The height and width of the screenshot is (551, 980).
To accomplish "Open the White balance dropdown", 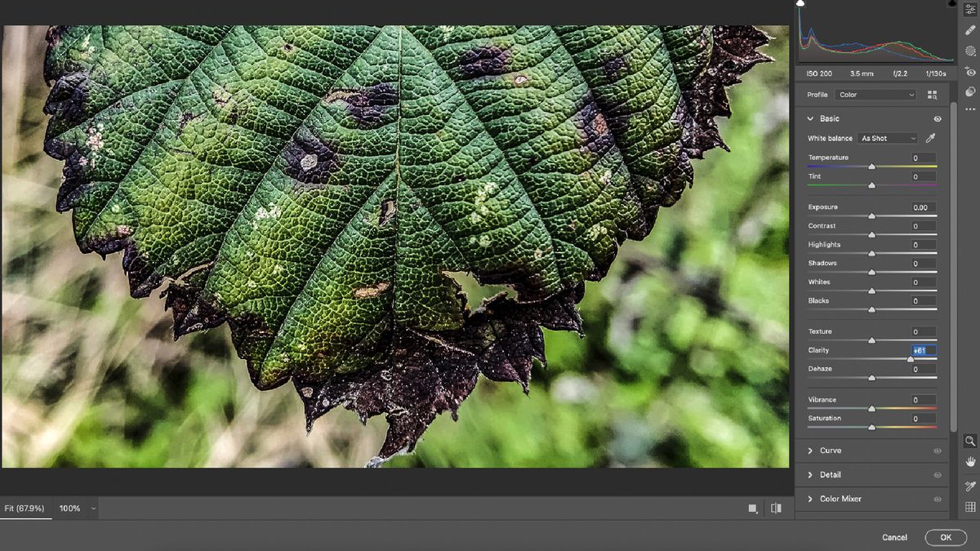I will click(x=888, y=138).
